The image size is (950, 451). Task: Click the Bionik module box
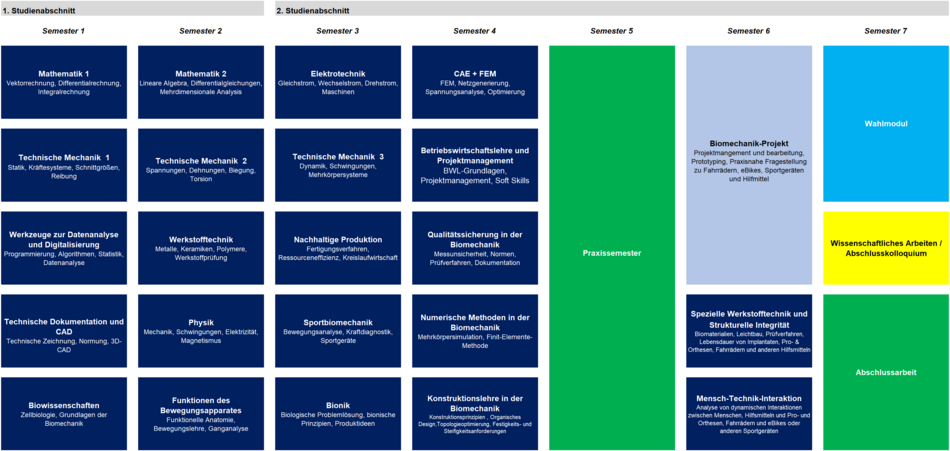[x=337, y=413]
